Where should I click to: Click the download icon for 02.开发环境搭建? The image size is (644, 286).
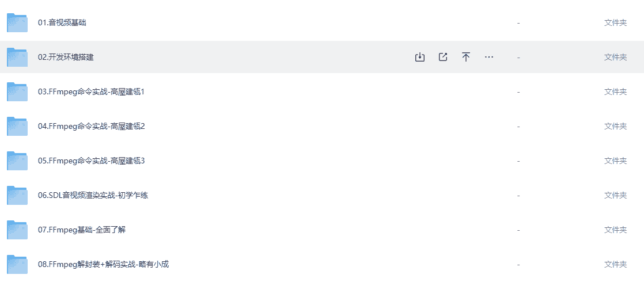(x=420, y=57)
